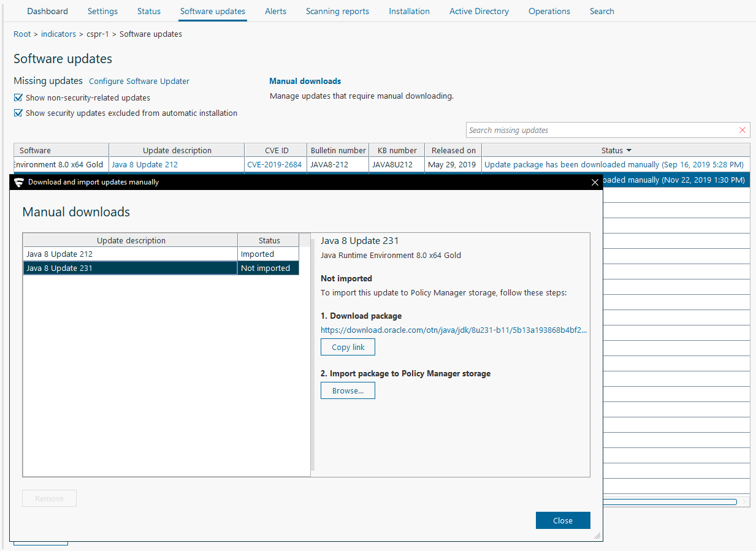This screenshot has width=756, height=551.
Task: Clear the missing updates search with red X
Action: tap(743, 130)
